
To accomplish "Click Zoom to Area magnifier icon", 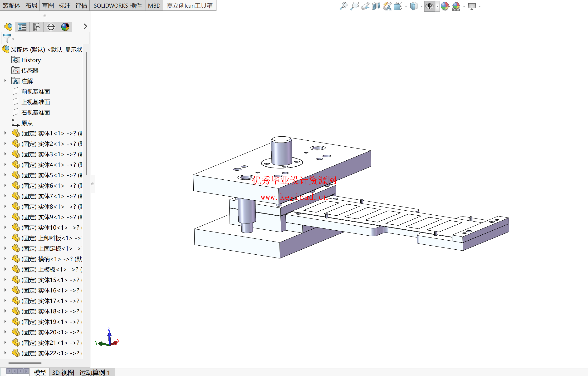I will pos(354,6).
